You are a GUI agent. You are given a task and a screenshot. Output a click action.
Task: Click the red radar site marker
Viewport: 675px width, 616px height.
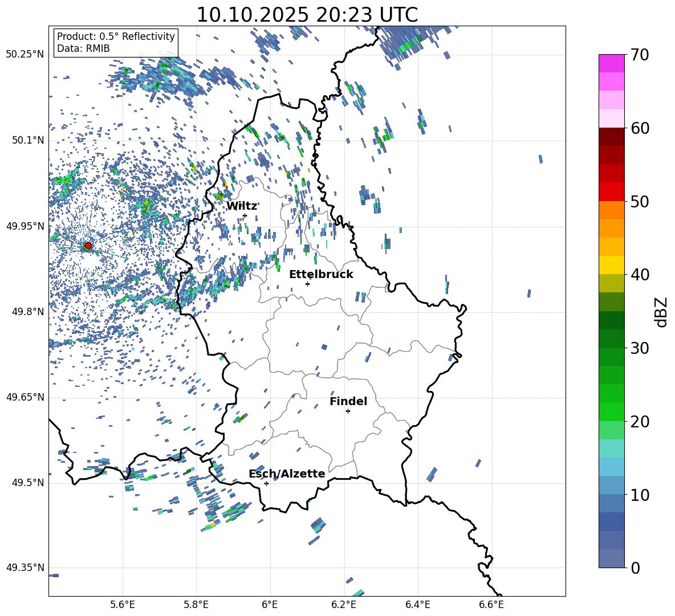(88, 245)
